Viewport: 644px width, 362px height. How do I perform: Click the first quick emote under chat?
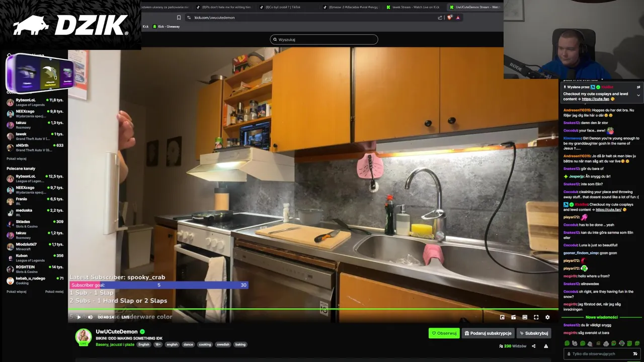coord(567,343)
